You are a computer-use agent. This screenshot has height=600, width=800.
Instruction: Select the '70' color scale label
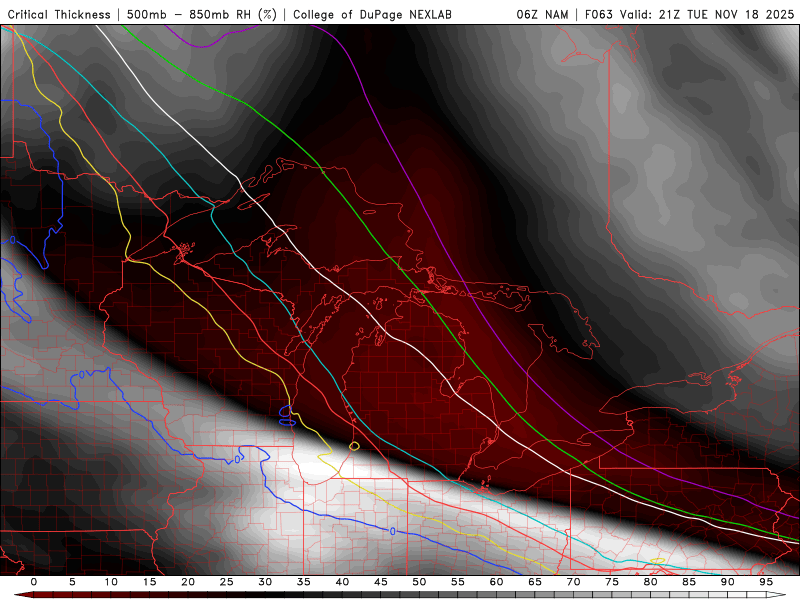point(573,582)
